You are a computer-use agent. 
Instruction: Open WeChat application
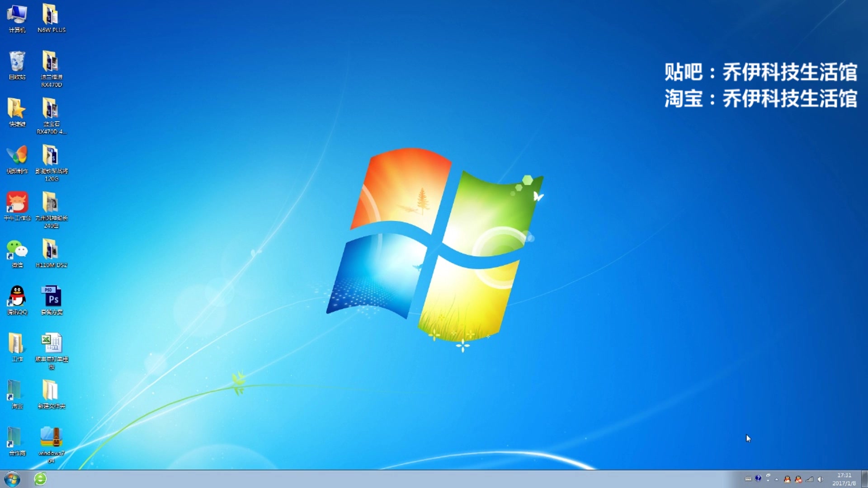click(16, 250)
